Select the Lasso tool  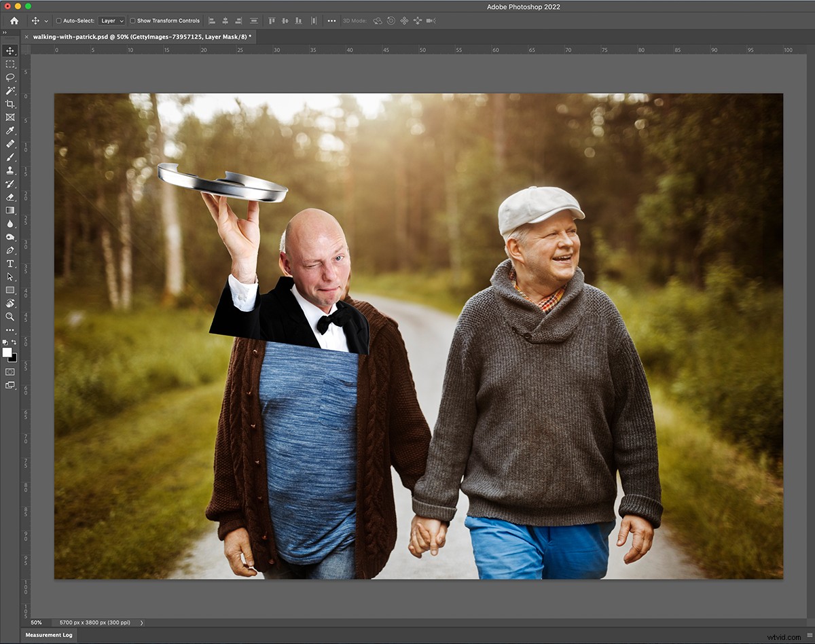[x=10, y=77]
